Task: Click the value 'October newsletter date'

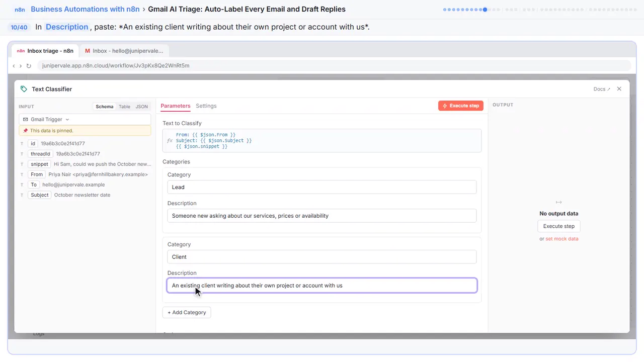Action: click(x=82, y=195)
